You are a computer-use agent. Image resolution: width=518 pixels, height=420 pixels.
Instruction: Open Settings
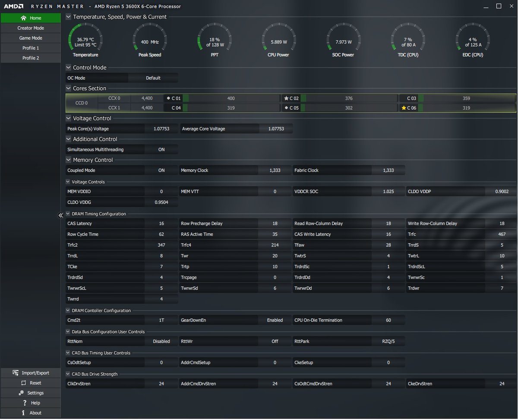point(31,393)
